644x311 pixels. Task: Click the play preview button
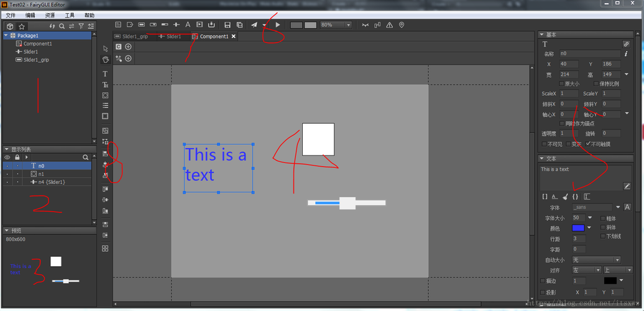pyautogui.click(x=278, y=25)
